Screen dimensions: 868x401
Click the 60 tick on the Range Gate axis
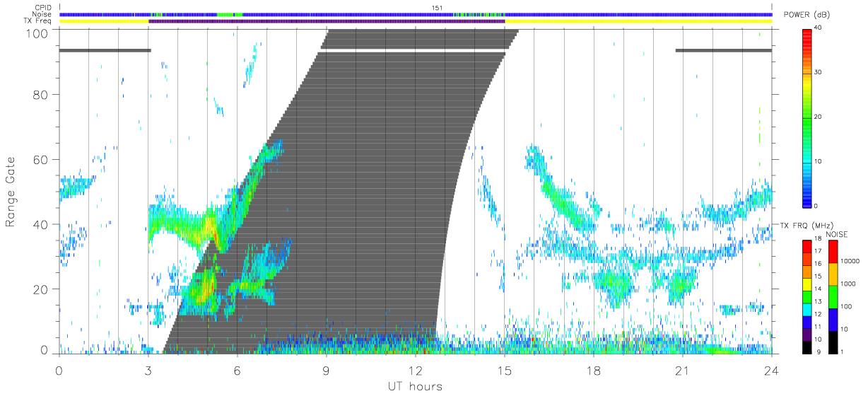[x=40, y=160]
